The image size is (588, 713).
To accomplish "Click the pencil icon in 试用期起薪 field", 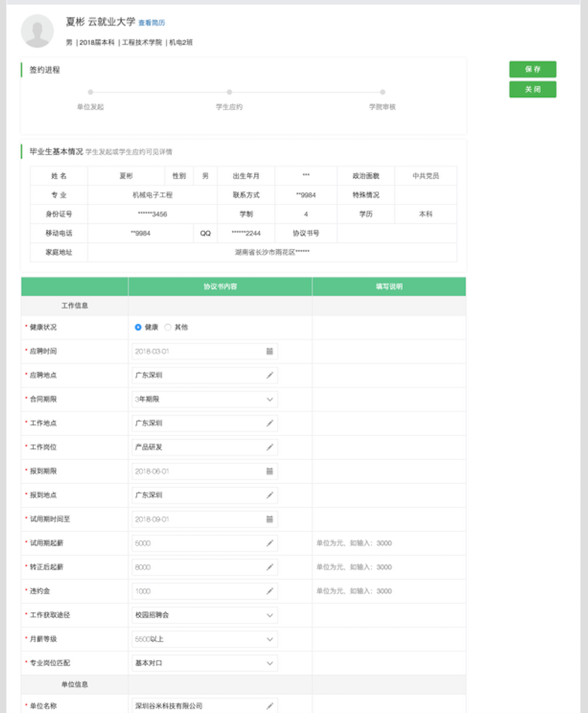I will point(269,543).
